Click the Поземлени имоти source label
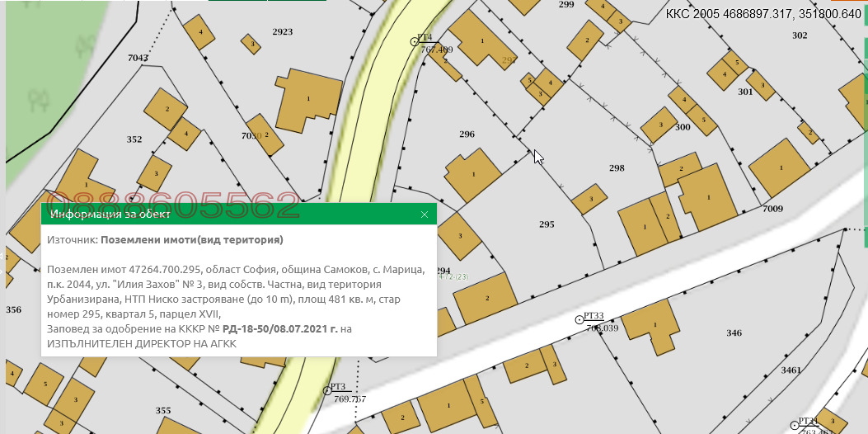The image size is (868, 434). [192, 240]
